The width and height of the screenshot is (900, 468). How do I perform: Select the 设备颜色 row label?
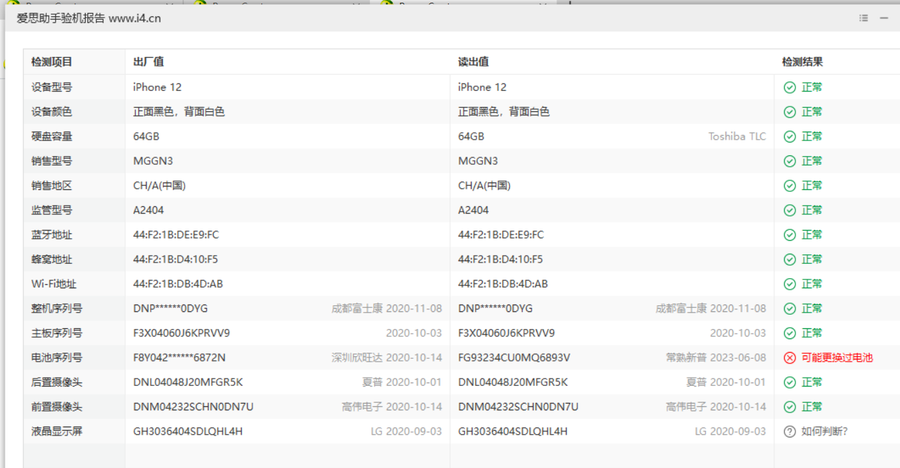pyautogui.click(x=52, y=112)
